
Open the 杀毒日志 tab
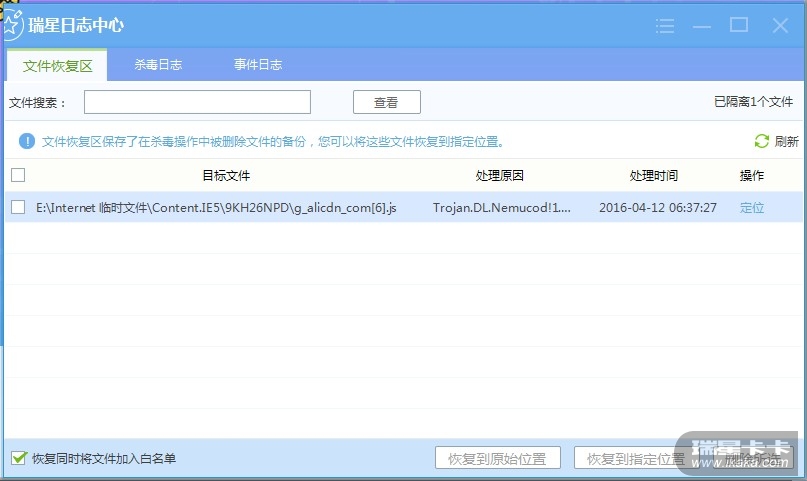point(158,64)
